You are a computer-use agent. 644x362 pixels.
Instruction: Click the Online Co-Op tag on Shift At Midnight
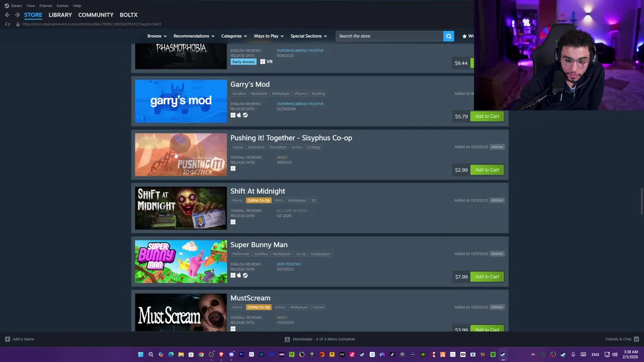coord(258,200)
